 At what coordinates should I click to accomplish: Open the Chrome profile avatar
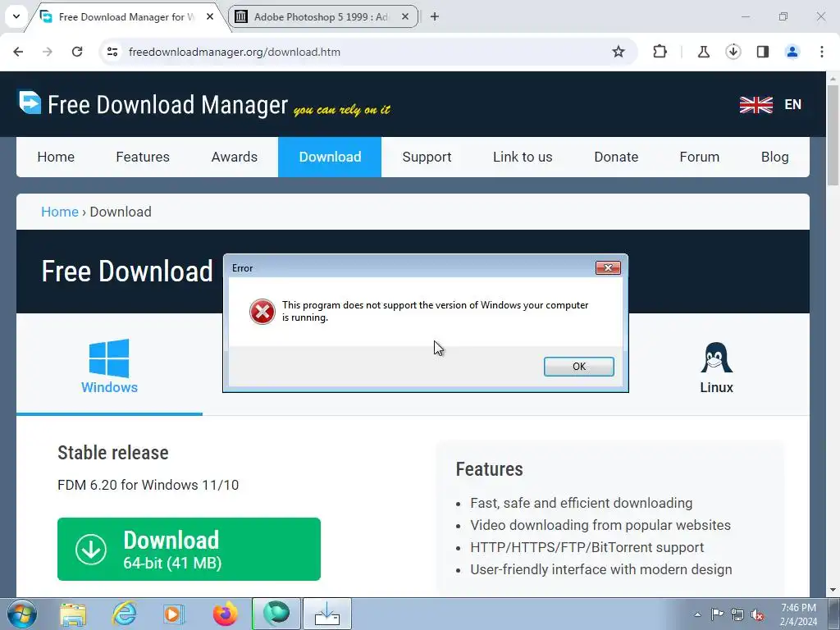click(792, 52)
